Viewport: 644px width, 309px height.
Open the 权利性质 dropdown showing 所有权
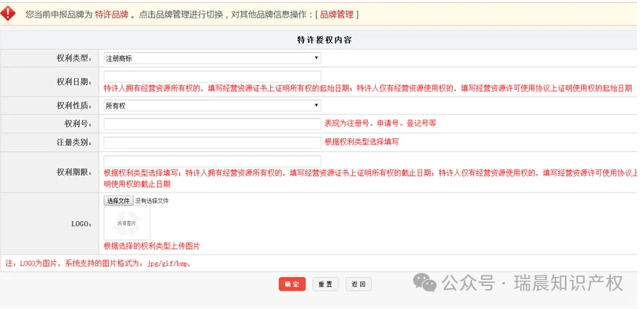click(212, 106)
